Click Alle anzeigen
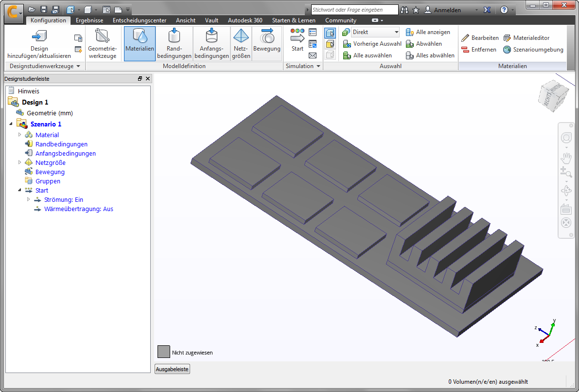The width and height of the screenshot is (579, 392). [428, 32]
